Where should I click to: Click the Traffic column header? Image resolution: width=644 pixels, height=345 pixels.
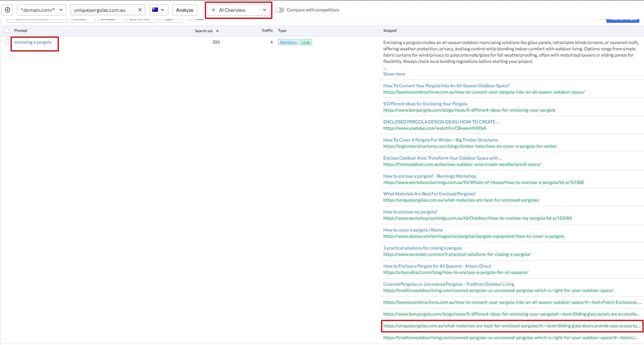coord(267,31)
